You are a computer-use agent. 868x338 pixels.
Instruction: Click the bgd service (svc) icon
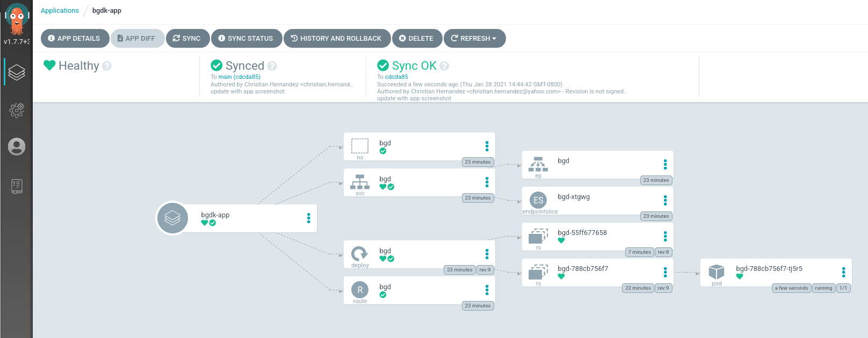tap(360, 182)
